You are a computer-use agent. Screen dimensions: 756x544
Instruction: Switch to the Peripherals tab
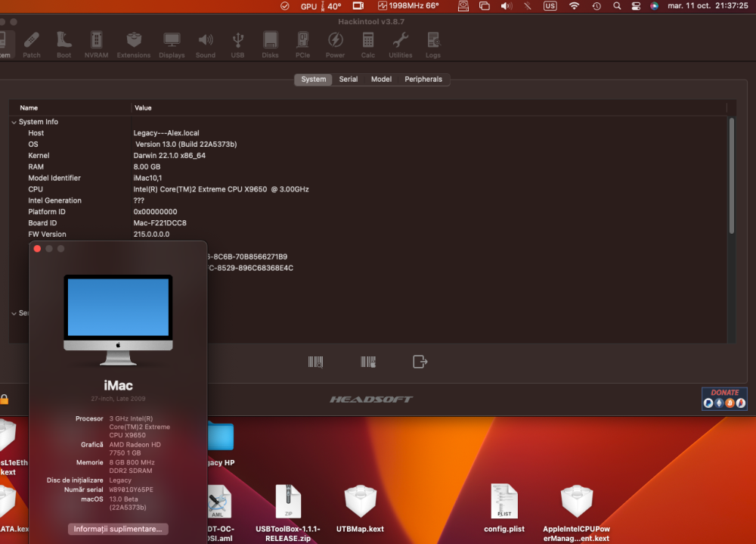point(423,79)
